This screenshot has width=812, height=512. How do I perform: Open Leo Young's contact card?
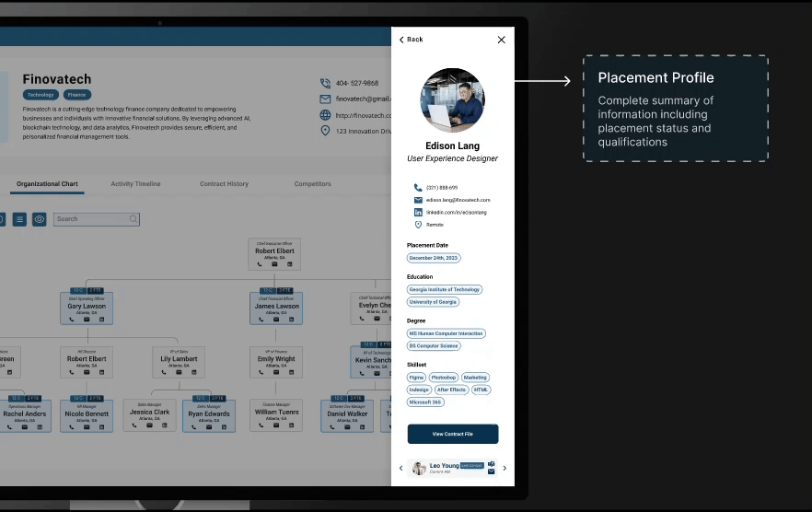[x=453, y=469]
